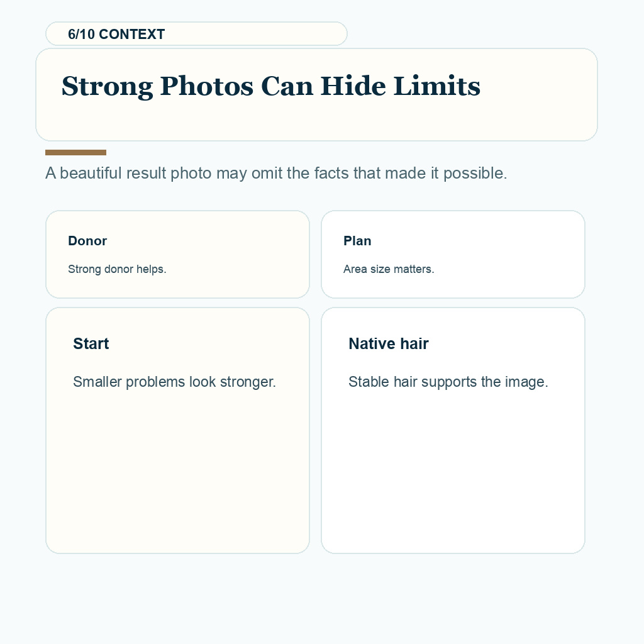The image size is (644, 644).
Task: Click the brown accent bar under title
Action: pos(75,152)
